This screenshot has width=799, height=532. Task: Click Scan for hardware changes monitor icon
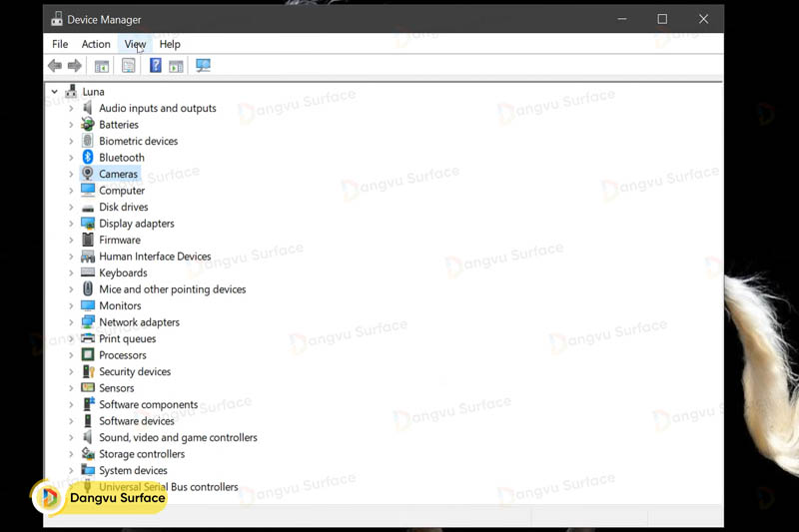(203, 65)
